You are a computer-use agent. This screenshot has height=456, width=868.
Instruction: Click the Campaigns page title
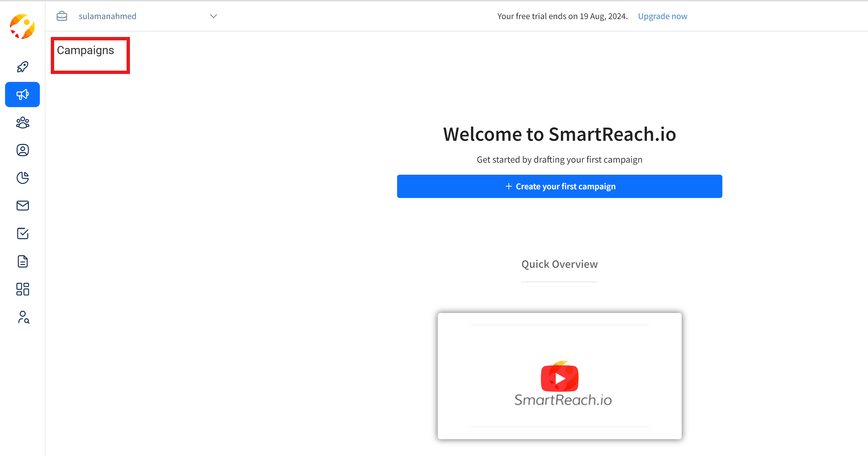[85, 50]
